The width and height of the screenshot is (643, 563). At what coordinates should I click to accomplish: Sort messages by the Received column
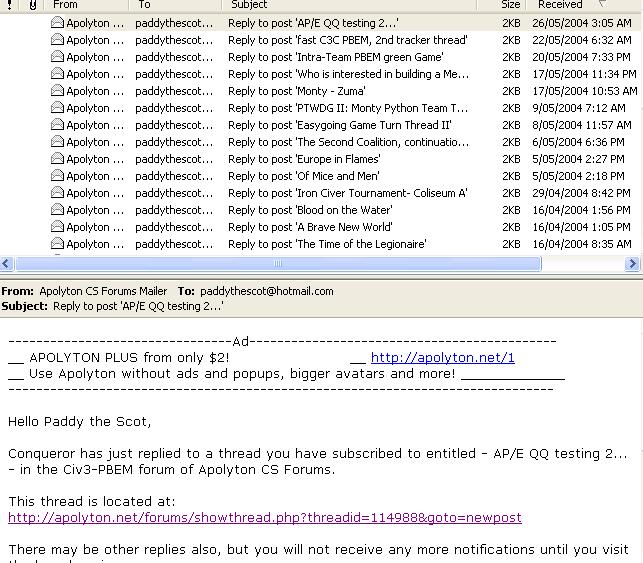click(584, 5)
